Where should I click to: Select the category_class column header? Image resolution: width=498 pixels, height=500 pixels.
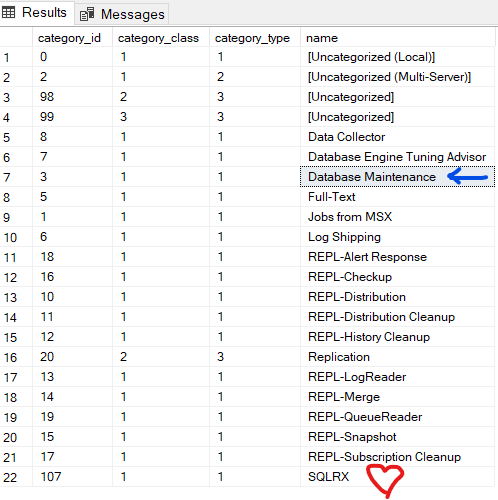click(161, 38)
